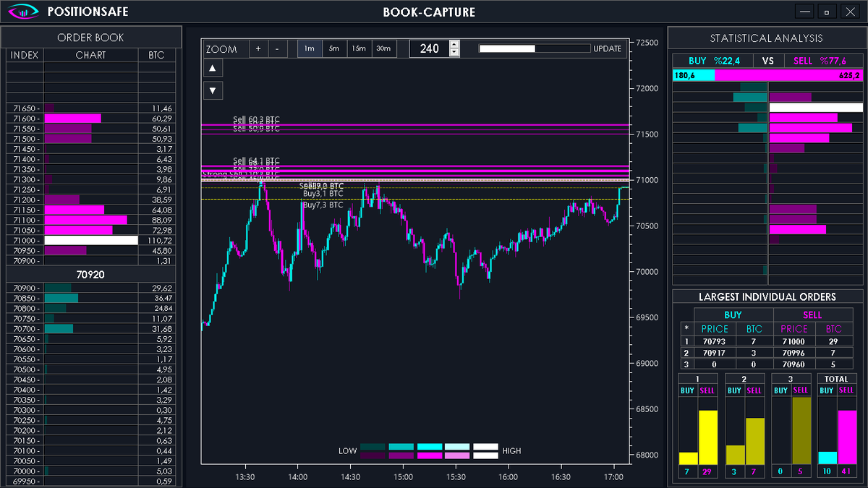Click sell price 70996 in orders table

pyautogui.click(x=793, y=353)
